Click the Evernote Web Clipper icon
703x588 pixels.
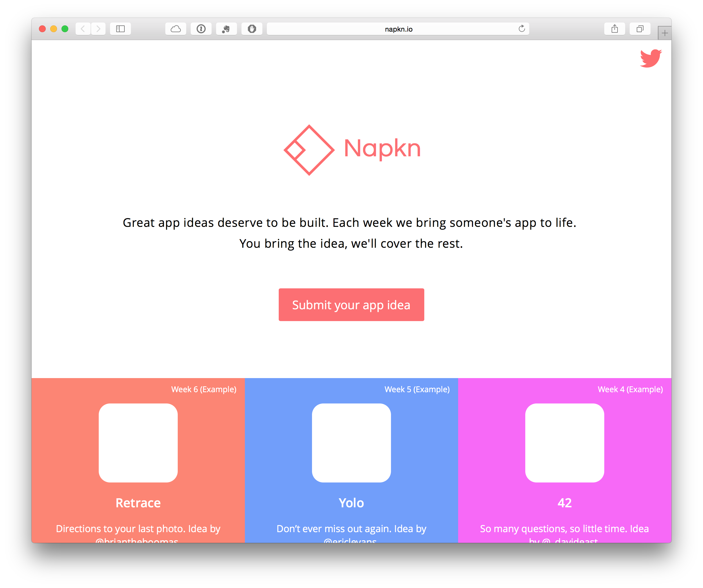tap(226, 29)
